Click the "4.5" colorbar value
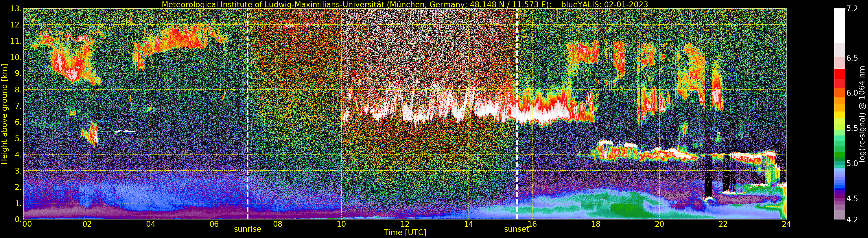The width and height of the screenshot is (868, 238). (x=852, y=199)
